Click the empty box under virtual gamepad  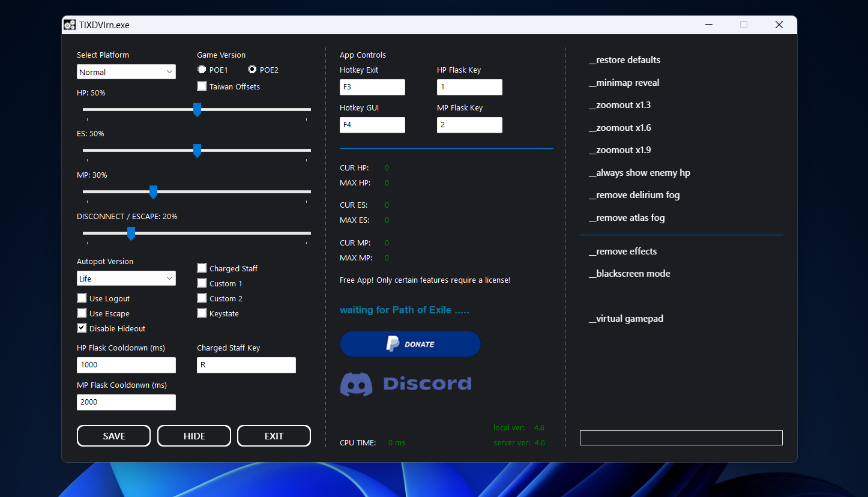point(681,438)
